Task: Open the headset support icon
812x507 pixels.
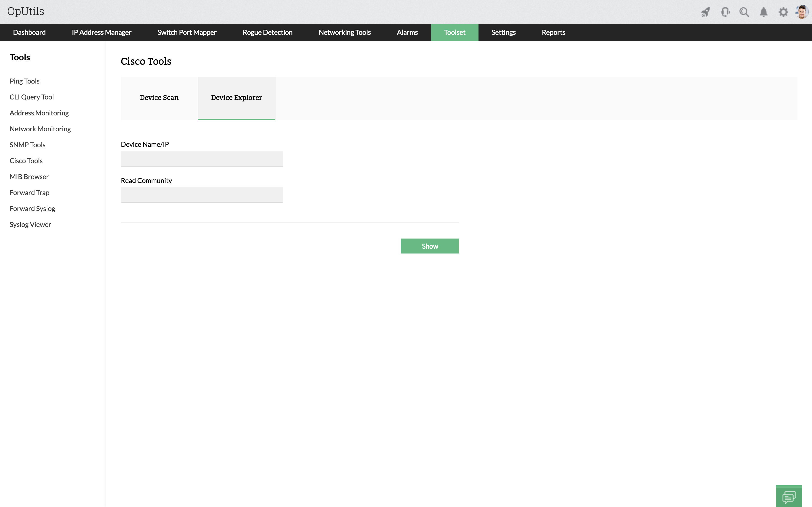Action: coord(725,12)
